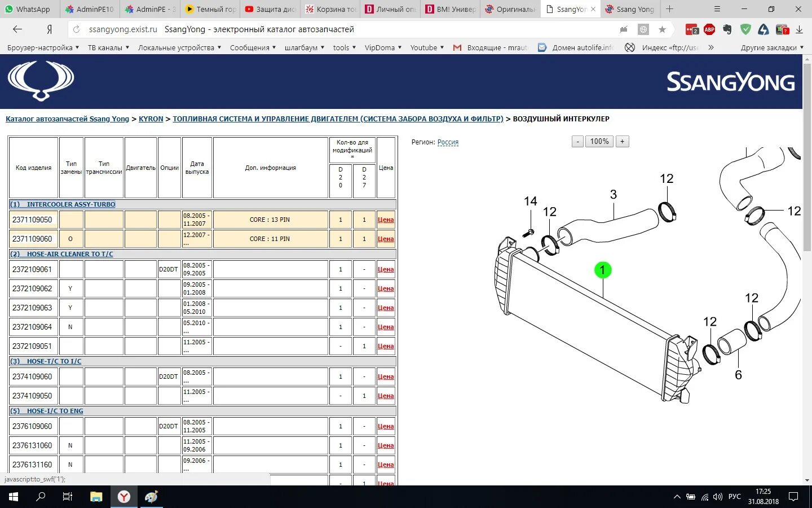Image resolution: width=812 pixels, height=508 pixels.
Task: Open the notification center icon
Action: [793, 497]
